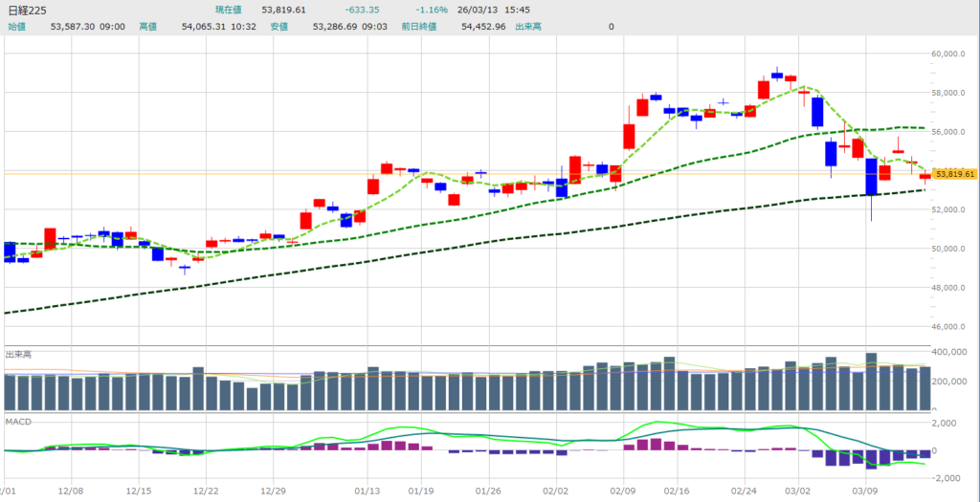
Task: Click the yellow 53,819.61 price tag on axis
Action: point(955,175)
